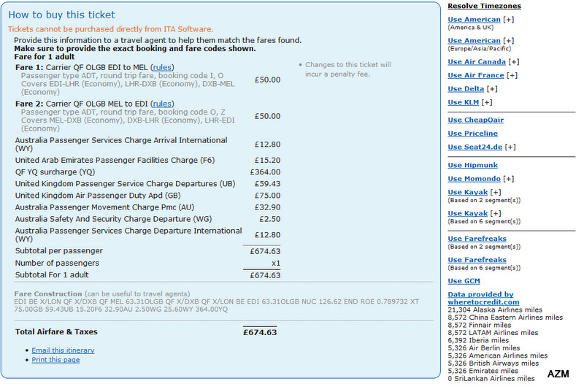Click the Resolve Timezones heading
The height and width of the screenshot is (392, 584).
pos(484,6)
